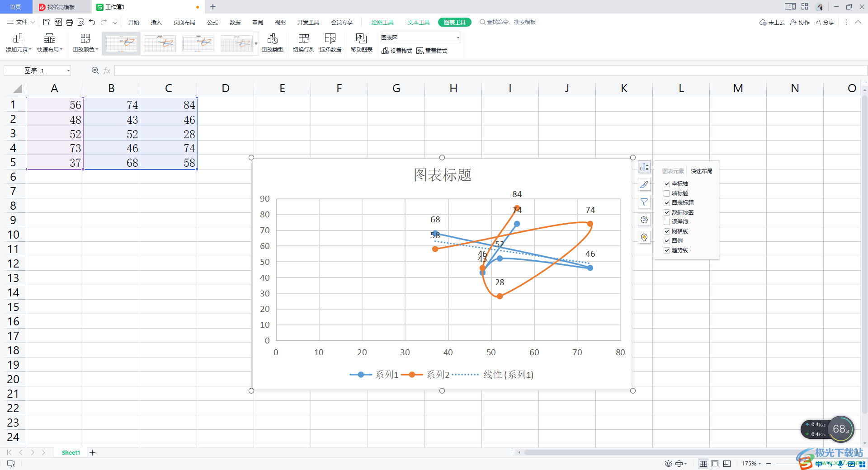Toggle 图例 (Legend) checkbox
This screenshot has width=868, height=470.
[x=667, y=241]
